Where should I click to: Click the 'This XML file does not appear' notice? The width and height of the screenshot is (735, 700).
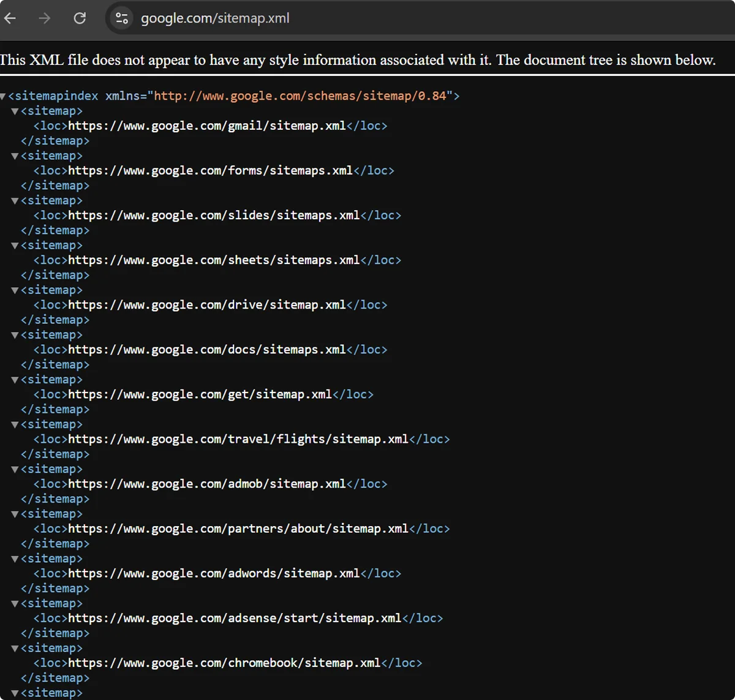(x=358, y=60)
